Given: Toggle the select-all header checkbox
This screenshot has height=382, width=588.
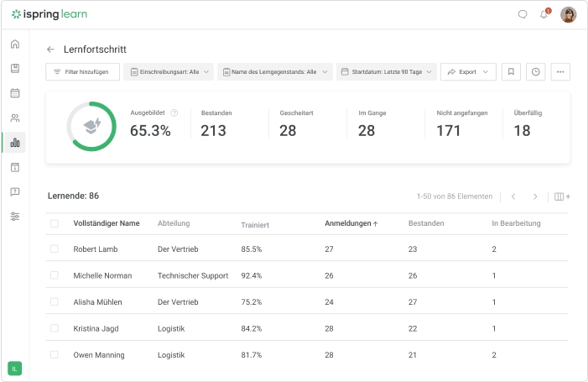Looking at the screenshot, I should pos(55,223).
